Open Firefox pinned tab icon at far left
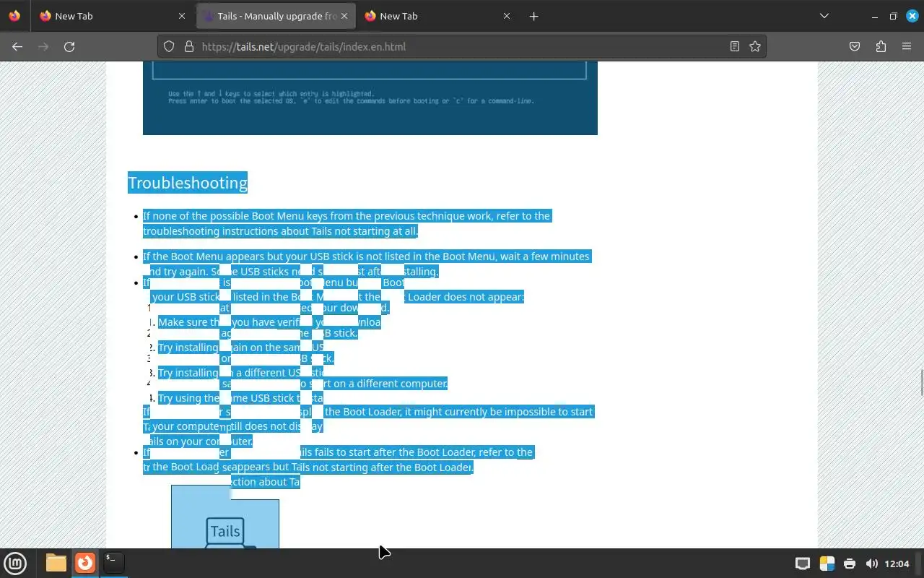The width and height of the screenshot is (924, 578). [x=14, y=16]
